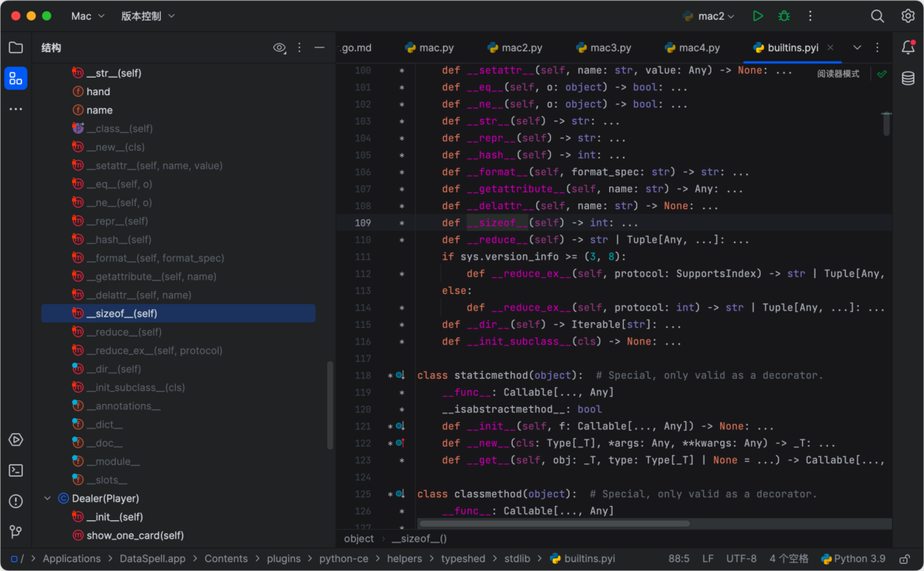Run the mac2 configuration
Screen dimensions: 924x571
coord(758,16)
